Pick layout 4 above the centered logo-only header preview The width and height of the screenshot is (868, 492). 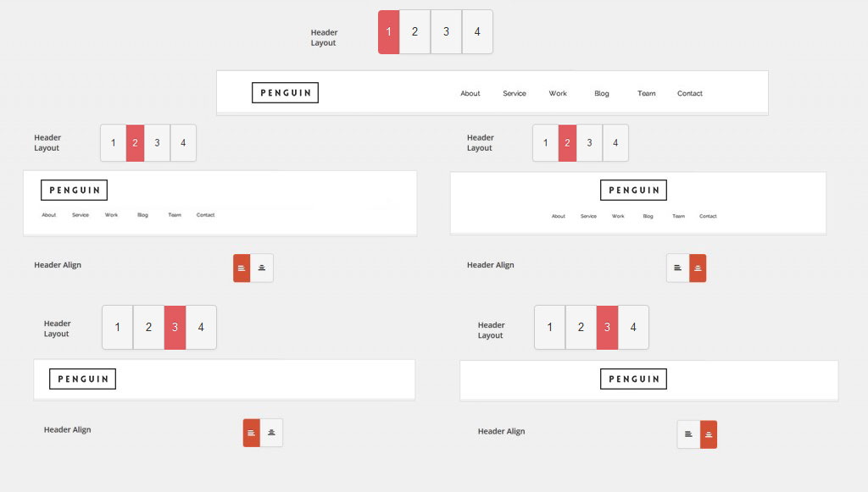[633, 327]
